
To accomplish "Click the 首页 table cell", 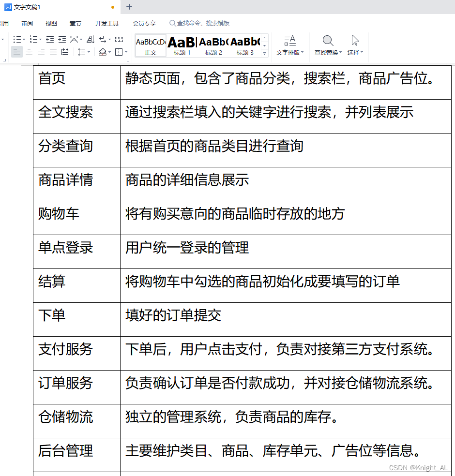I will [76, 82].
